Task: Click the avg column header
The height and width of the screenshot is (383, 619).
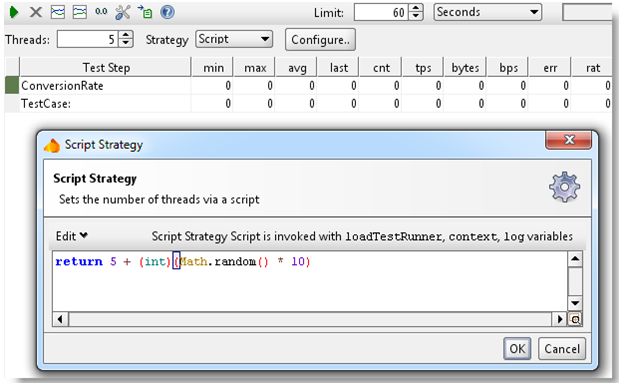Action: [x=297, y=68]
